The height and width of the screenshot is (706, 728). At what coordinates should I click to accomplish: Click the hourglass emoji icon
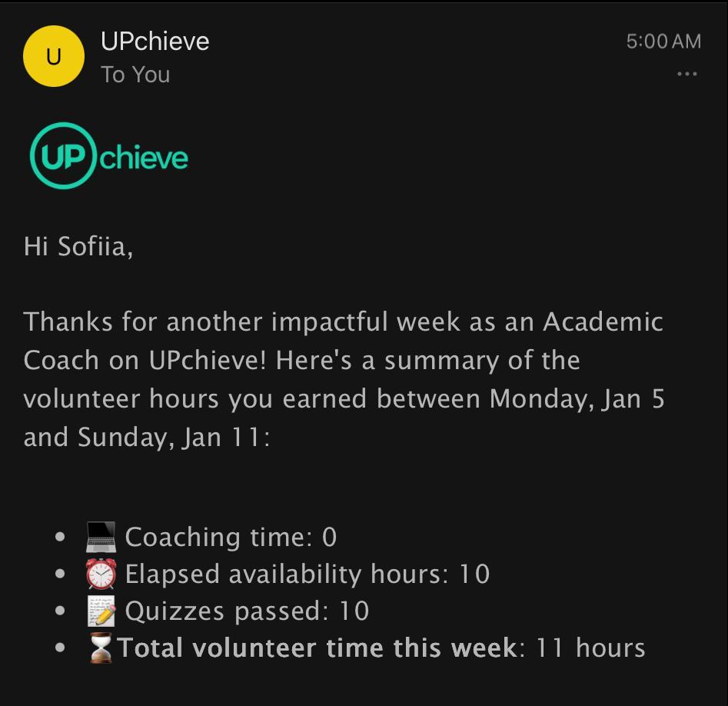(101, 648)
